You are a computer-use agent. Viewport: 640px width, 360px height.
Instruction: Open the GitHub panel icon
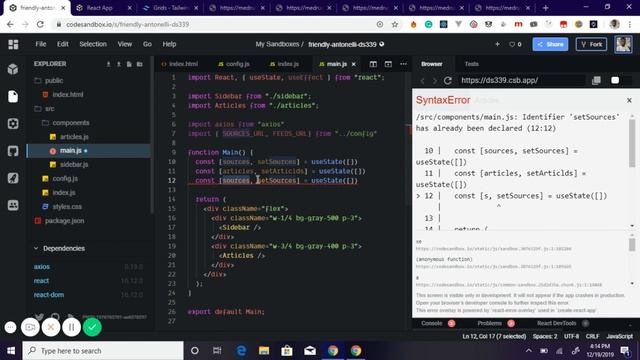13,151
